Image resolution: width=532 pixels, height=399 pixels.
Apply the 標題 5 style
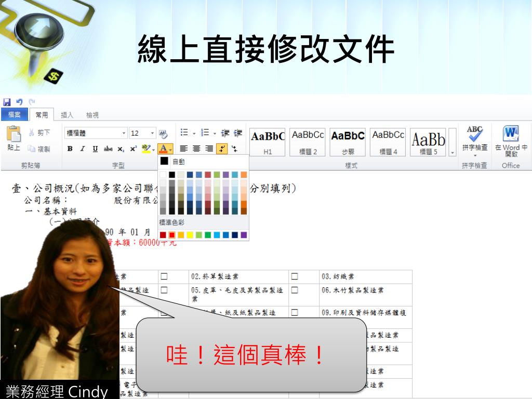pos(428,142)
